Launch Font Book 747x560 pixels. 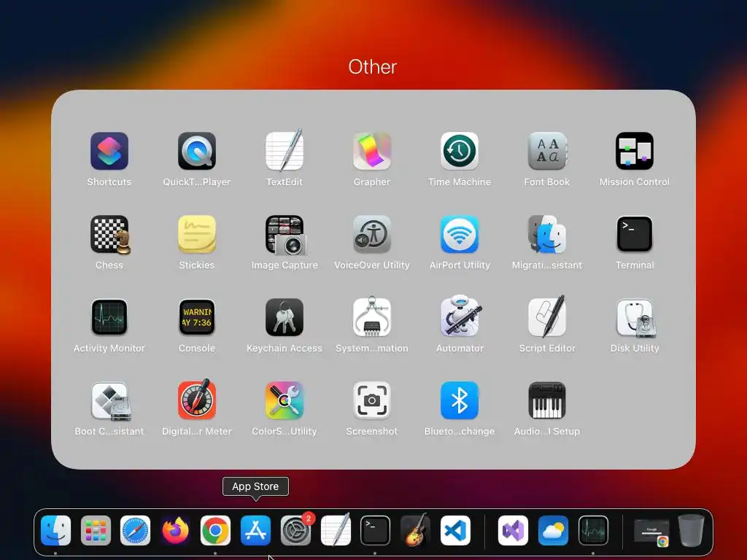pos(547,151)
